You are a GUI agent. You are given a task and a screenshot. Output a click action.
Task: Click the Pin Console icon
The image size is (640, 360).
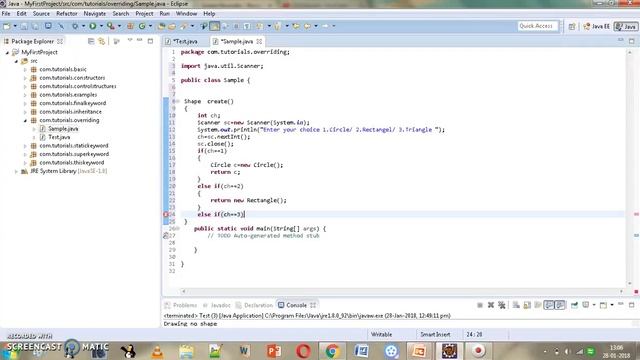(574, 305)
